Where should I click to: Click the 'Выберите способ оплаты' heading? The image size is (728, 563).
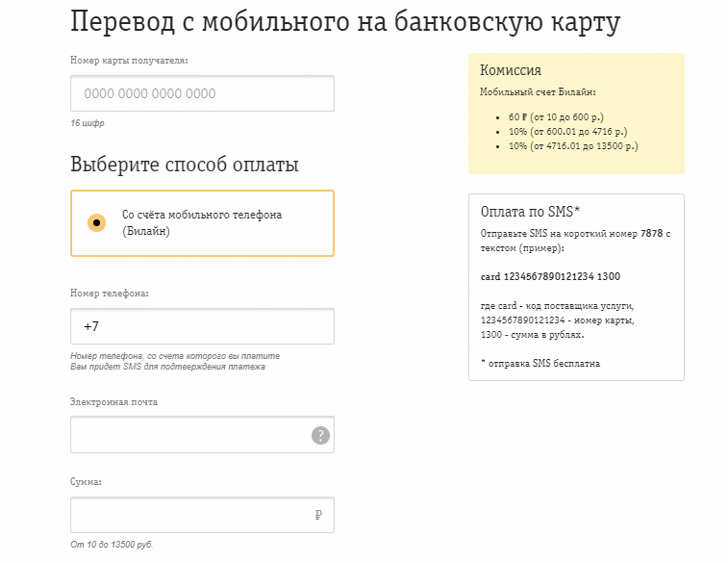click(185, 165)
